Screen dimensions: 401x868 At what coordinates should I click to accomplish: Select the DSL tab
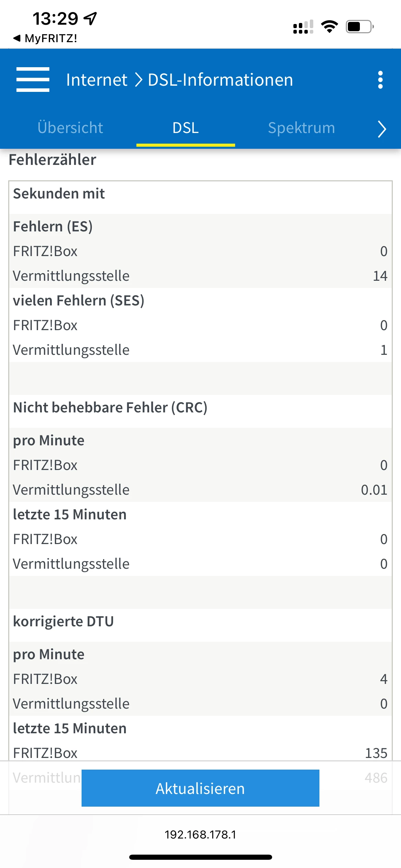pyautogui.click(x=185, y=128)
